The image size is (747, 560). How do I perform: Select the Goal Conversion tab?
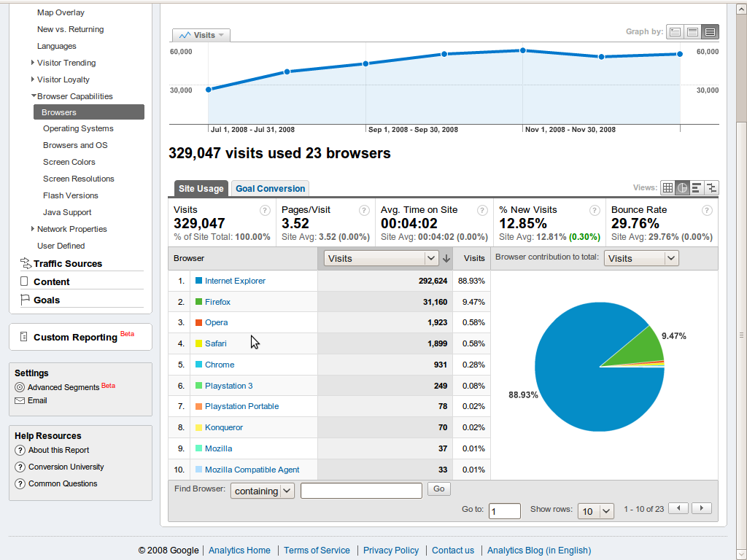pos(270,189)
